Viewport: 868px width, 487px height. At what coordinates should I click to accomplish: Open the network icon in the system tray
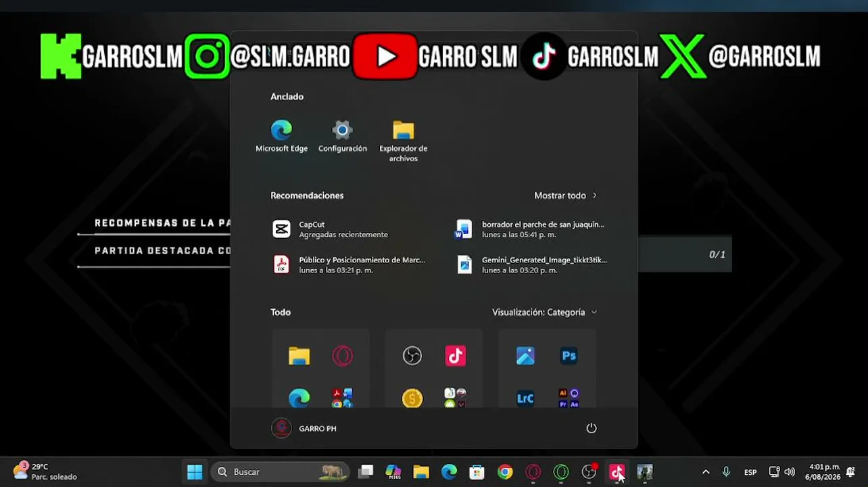point(775,471)
